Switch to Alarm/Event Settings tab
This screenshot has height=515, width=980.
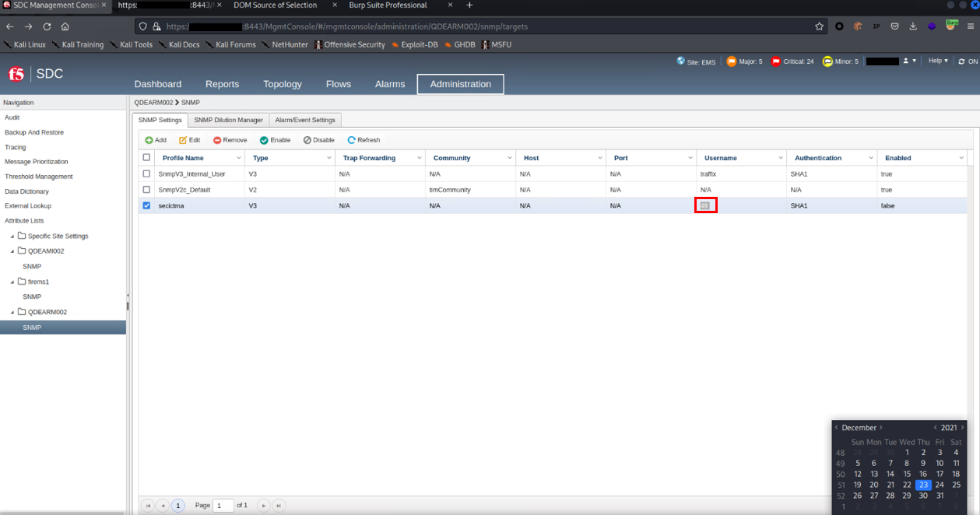point(305,120)
